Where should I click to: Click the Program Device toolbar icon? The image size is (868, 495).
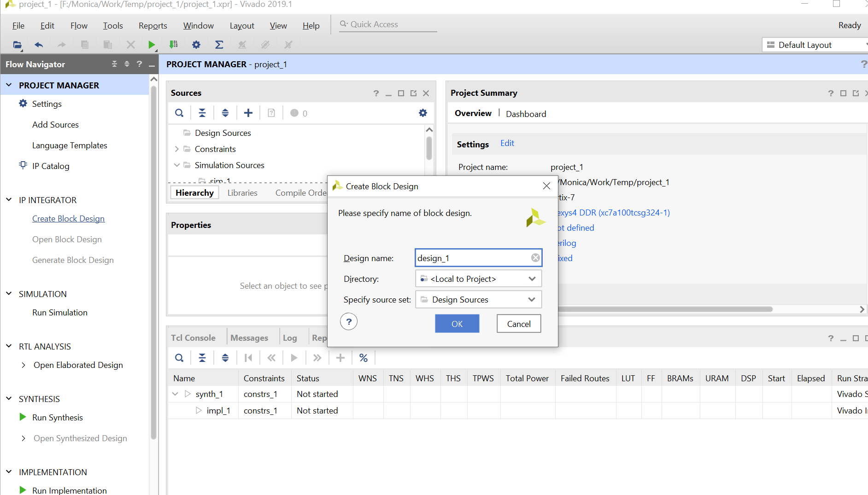[173, 45]
